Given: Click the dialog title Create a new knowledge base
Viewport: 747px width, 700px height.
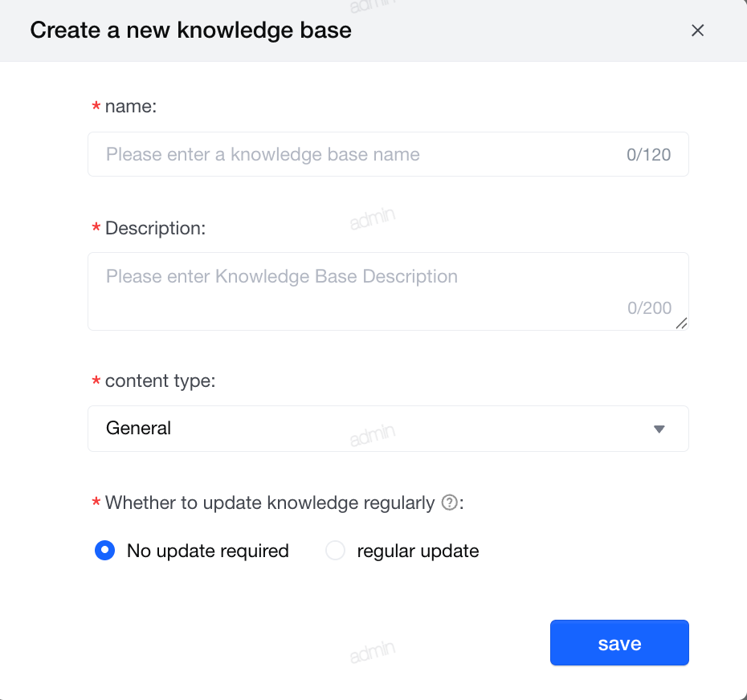Looking at the screenshot, I should tap(190, 30).
